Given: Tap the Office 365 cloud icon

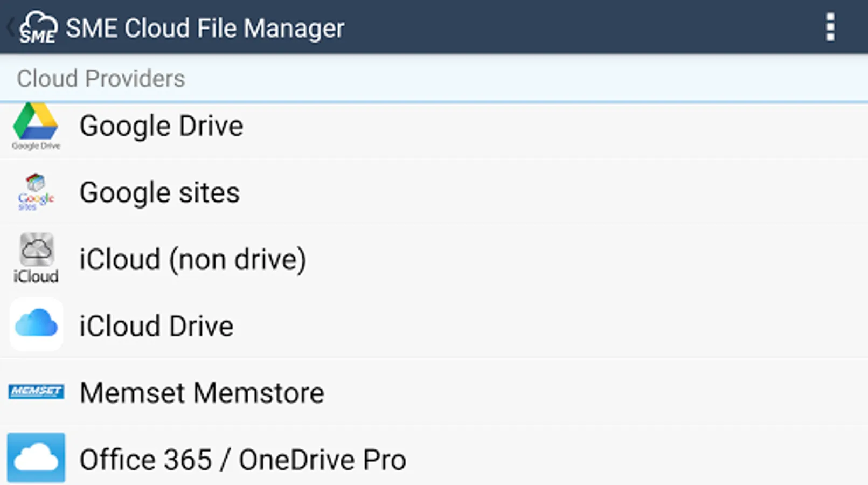Looking at the screenshot, I should click(x=36, y=458).
